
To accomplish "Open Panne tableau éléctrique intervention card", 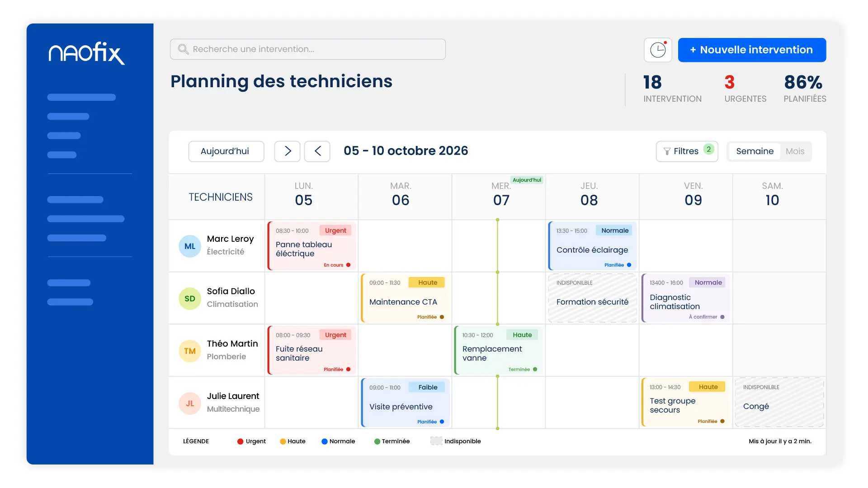I will pos(312,246).
